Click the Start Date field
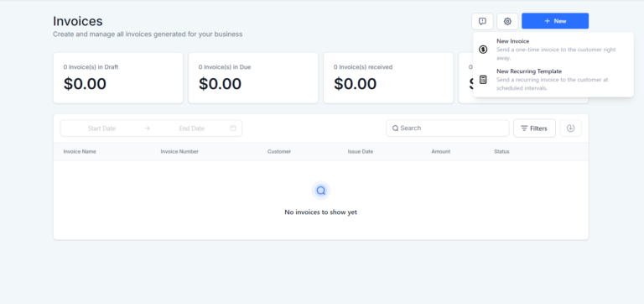Viewport: 644px width, 304px height. pos(101,128)
